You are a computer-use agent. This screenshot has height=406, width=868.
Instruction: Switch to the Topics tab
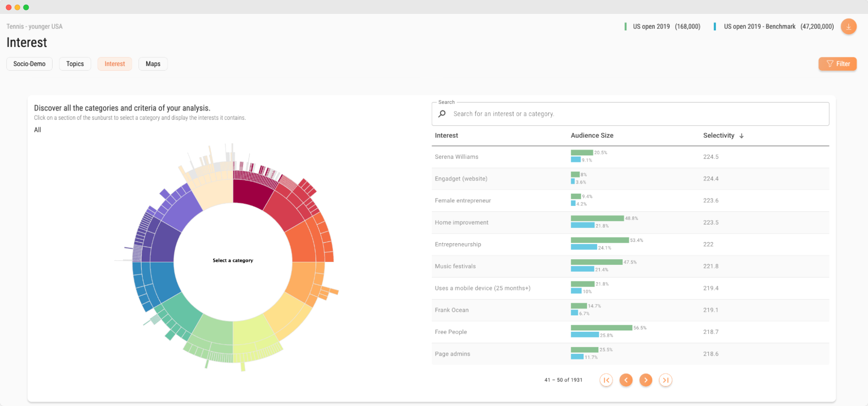pyautogui.click(x=75, y=64)
